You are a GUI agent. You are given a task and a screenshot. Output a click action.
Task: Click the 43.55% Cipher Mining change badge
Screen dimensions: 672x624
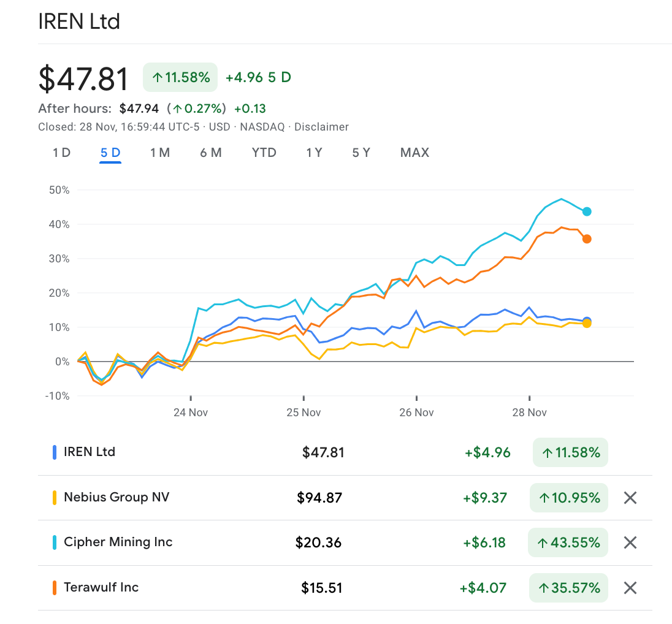tap(568, 542)
